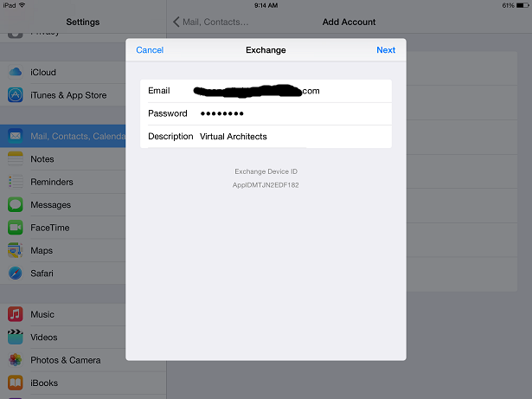
Task: Open FaceTime settings row
Action: (x=63, y=228)
